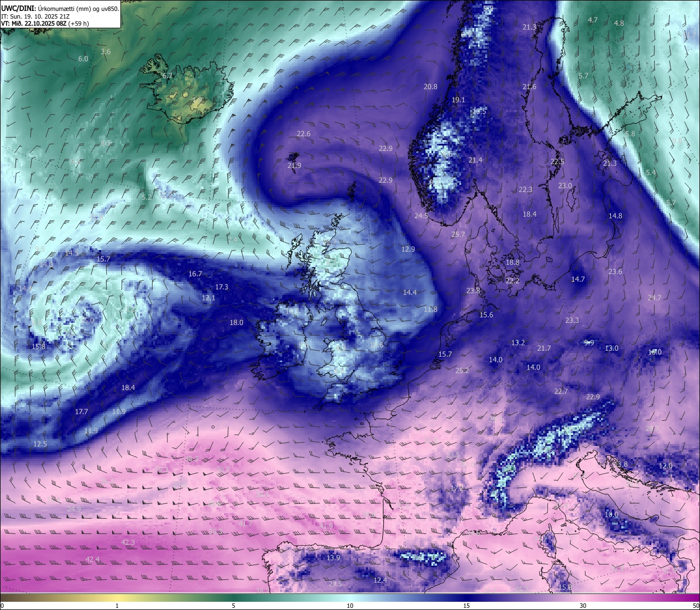700x610 pixels.
Task: Click the colorbar tick label 15
Action: pos(466,606)
